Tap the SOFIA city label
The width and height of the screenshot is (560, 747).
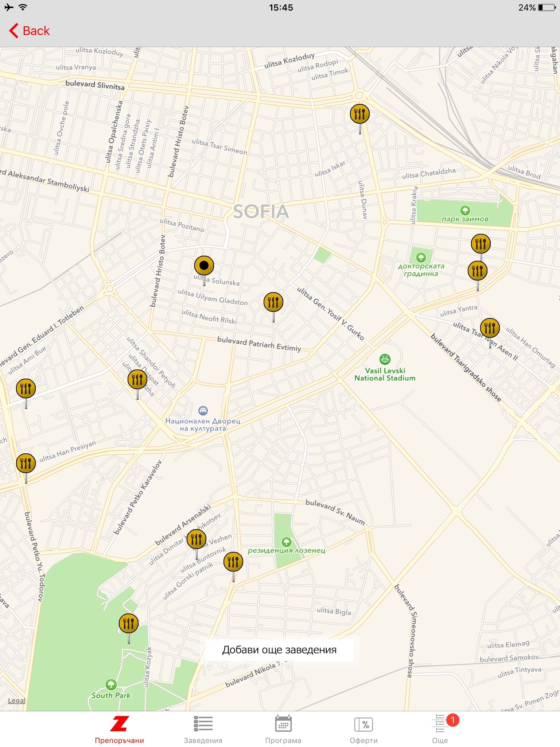261,212
